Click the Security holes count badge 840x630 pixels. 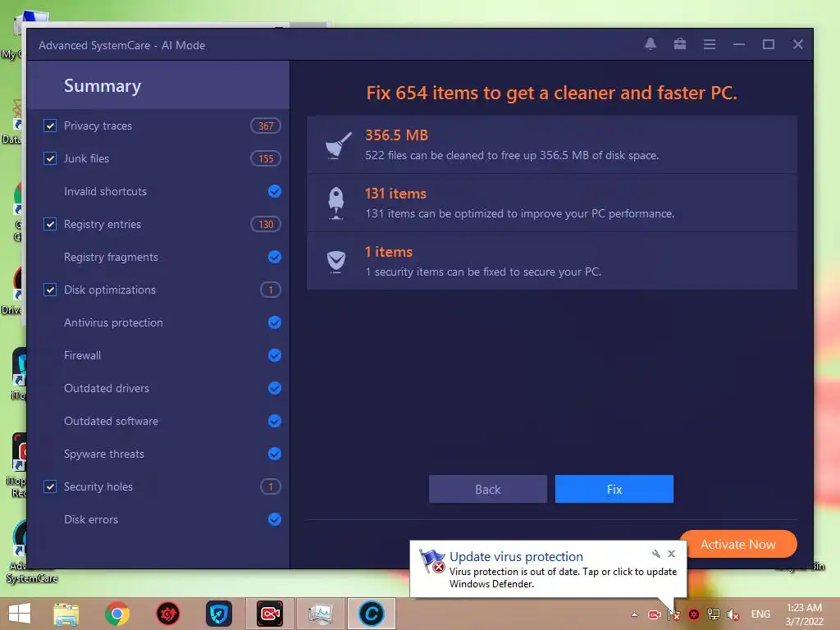tap(271, 486)
